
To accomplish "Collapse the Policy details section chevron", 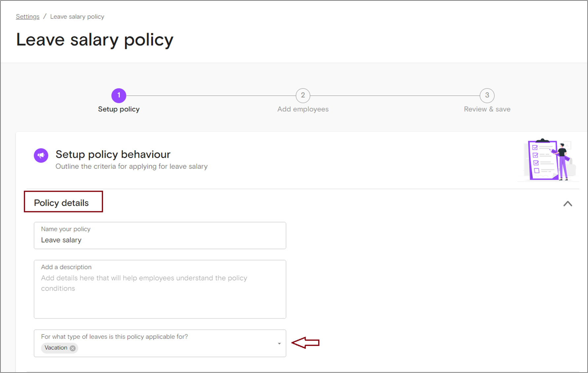I will point(568,204).
